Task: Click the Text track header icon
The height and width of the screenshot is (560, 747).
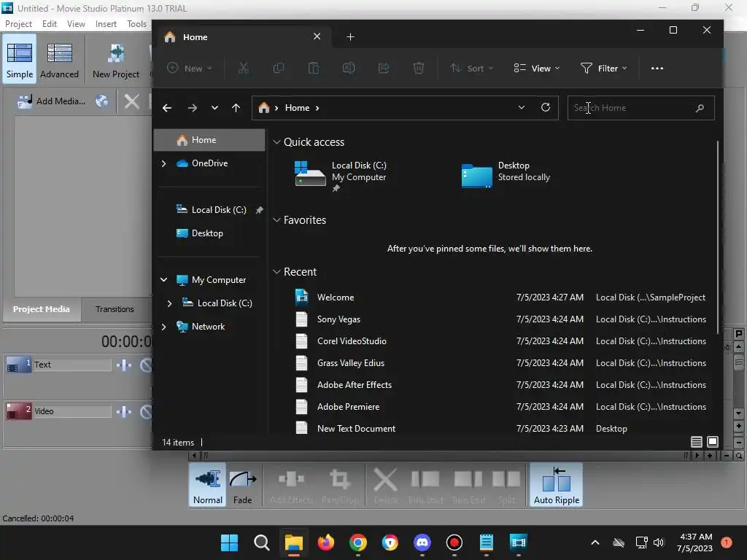Action: coord(18,365)
